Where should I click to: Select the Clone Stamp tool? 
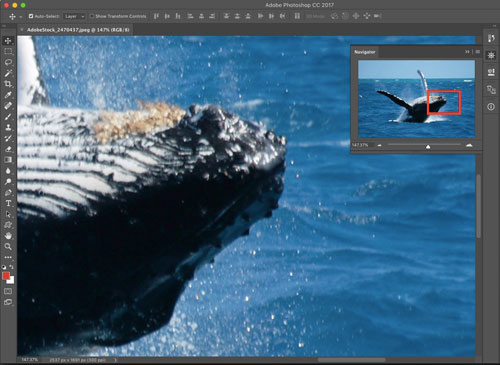point(8,127)
